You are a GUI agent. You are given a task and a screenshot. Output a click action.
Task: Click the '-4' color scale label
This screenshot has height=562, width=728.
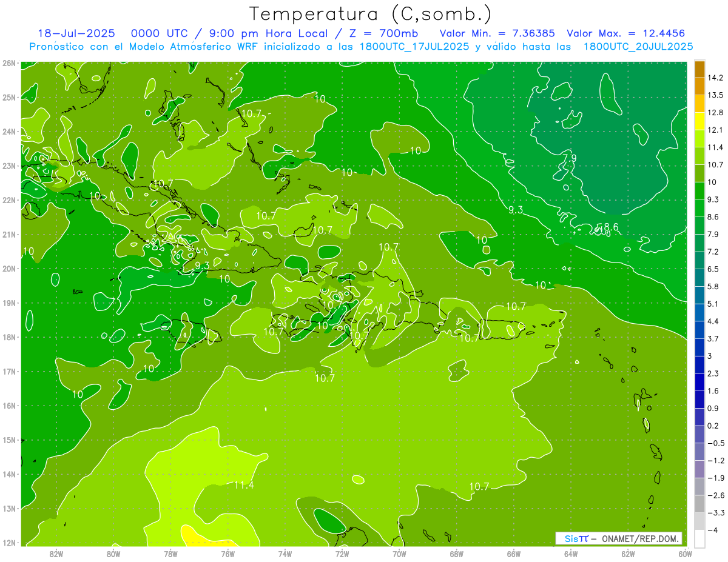coord(712,530)
